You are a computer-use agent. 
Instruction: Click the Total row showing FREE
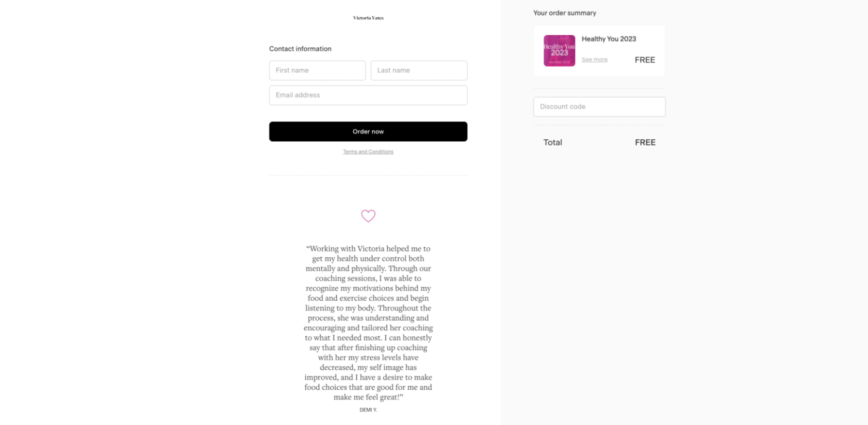coord(599,142)
